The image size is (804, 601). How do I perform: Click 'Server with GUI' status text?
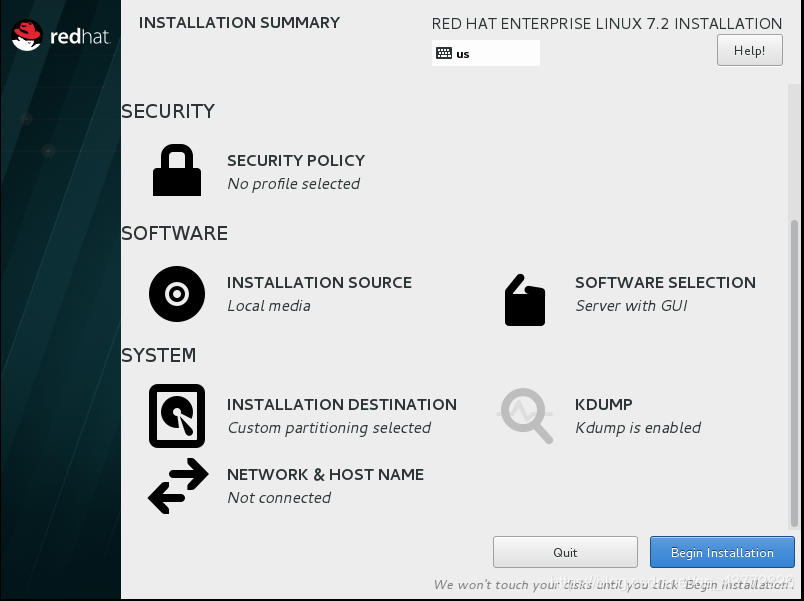click(x=631, y=306)
